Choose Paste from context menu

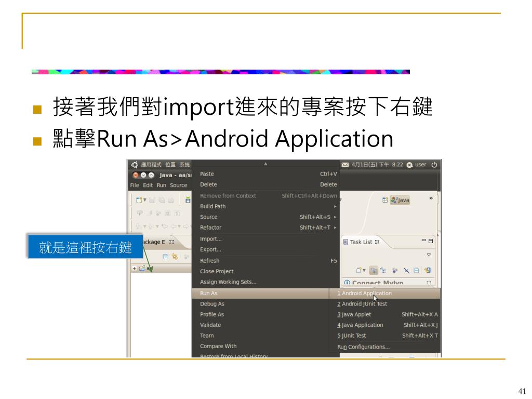[x=265, y=174]
